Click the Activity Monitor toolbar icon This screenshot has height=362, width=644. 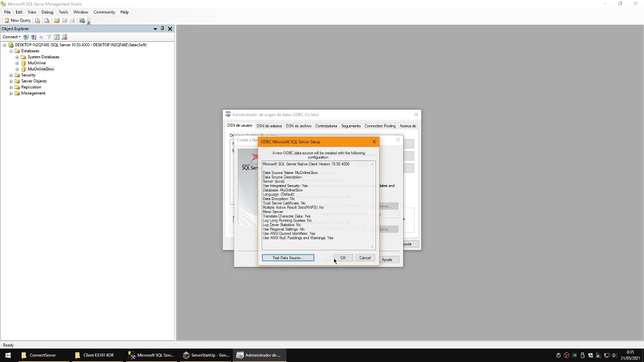tap(82, 21)
